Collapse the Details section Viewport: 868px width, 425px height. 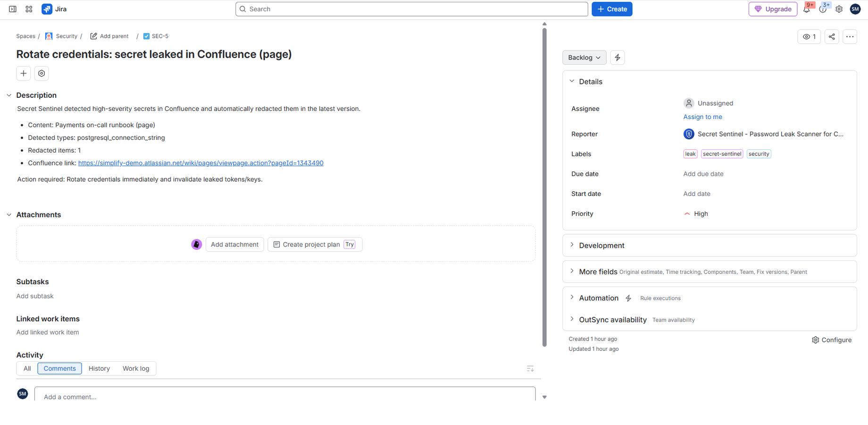coord(572,81)
